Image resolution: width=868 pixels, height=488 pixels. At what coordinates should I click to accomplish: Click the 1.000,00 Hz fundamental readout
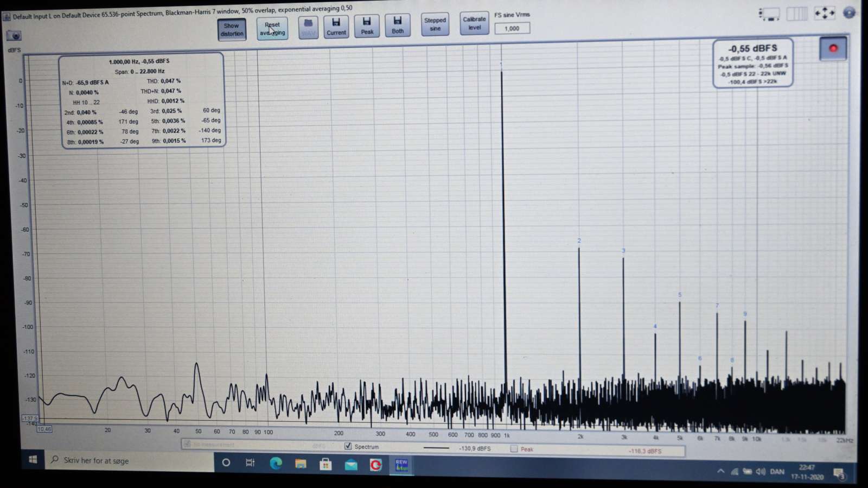(x=139, y=61)
